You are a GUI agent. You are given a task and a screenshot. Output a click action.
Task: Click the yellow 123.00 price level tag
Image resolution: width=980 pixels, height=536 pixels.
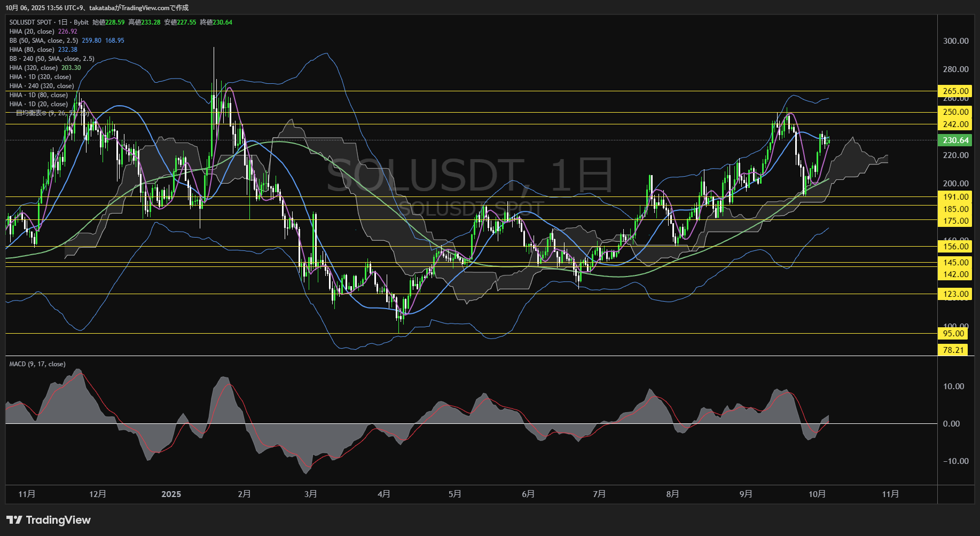[954, 294]
